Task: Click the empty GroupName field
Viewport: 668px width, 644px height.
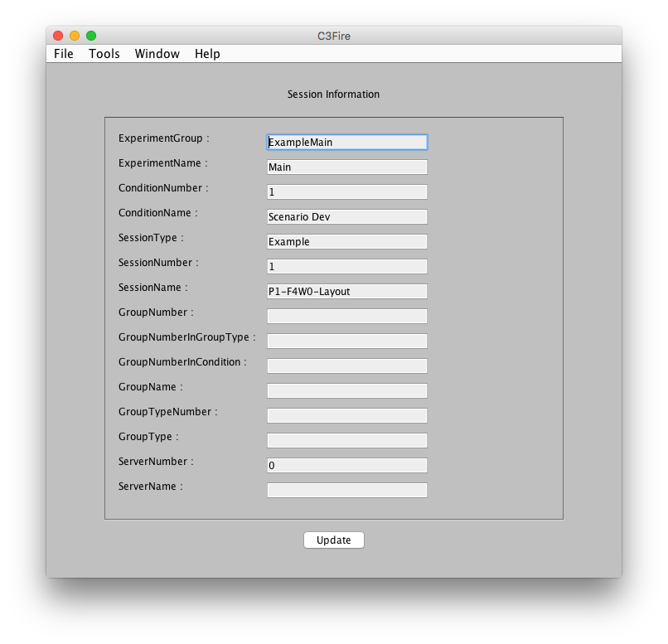Action: click(x=346, y=391)
